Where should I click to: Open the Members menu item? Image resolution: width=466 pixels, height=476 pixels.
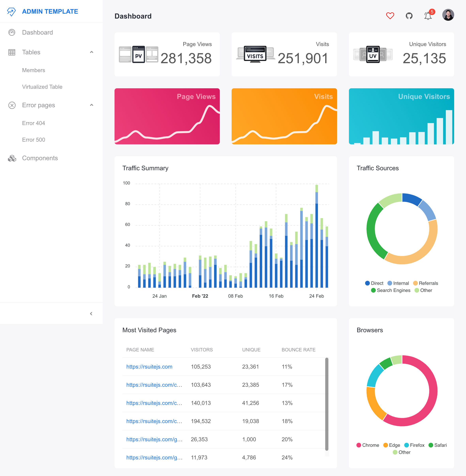(34, 70)
